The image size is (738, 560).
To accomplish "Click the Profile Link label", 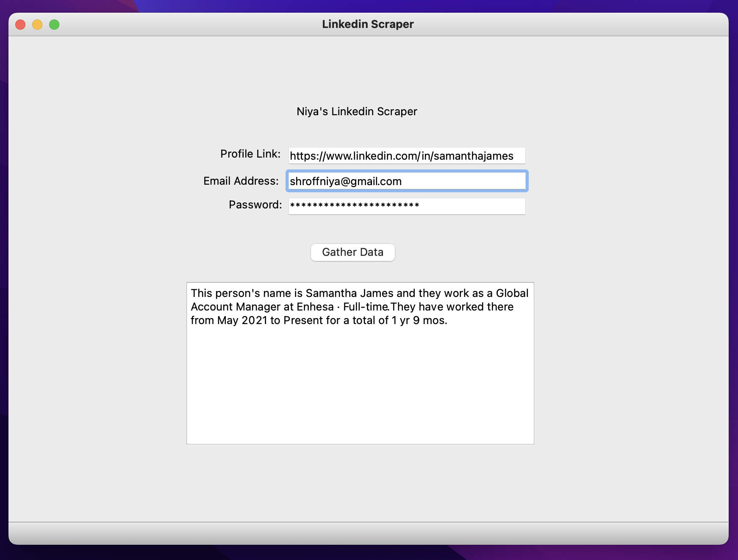I will coord(250,154).
